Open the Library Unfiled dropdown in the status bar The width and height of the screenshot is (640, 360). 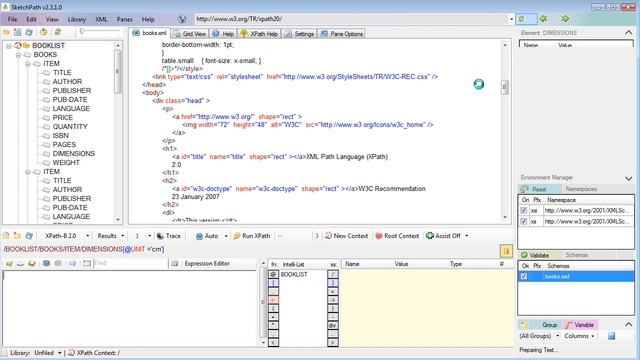click(x=60, y=353)
